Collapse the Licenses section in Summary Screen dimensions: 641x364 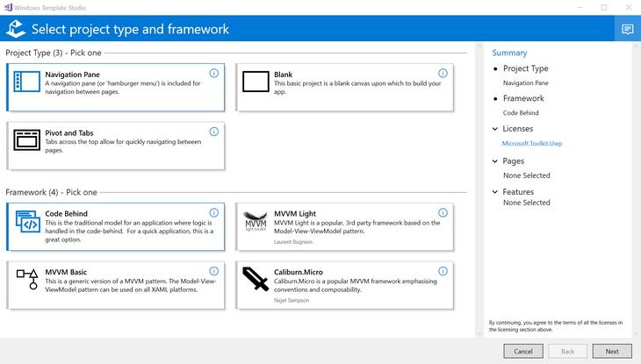(495, 129)
